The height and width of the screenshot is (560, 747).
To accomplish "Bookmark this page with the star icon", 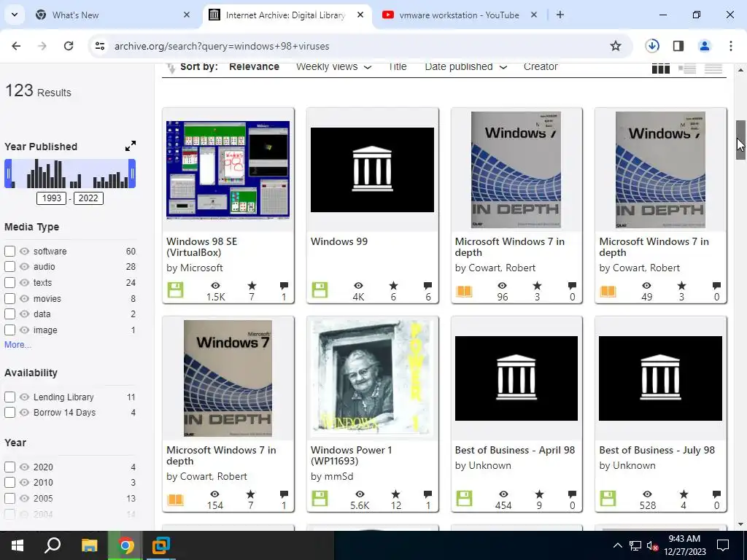I will coord(616,46).
